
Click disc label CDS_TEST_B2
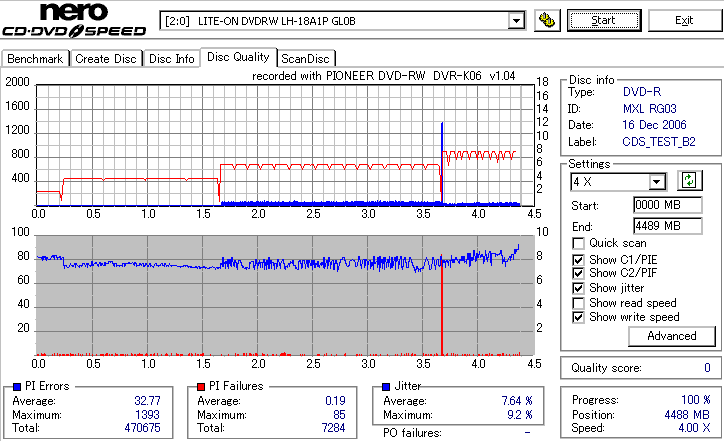pos(659,142)
